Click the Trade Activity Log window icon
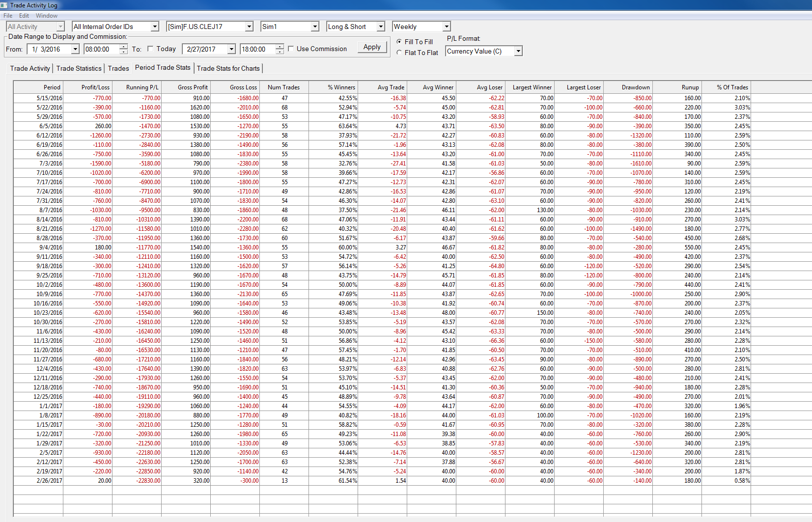The height and width of the screenshot is (522, 812). (4, 5)
